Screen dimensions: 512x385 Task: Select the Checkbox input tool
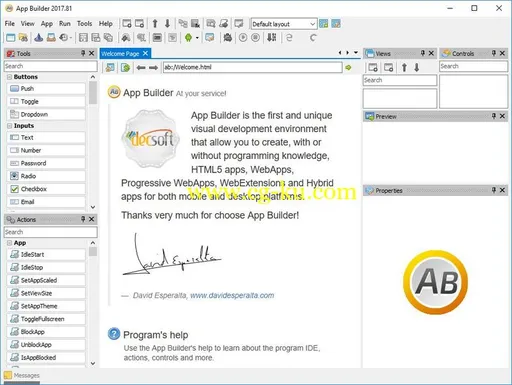46,189
